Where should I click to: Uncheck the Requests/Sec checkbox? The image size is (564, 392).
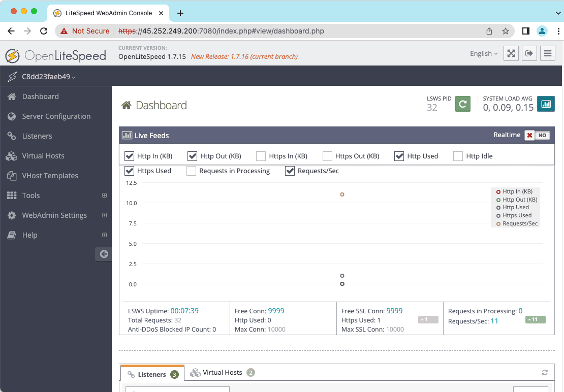290,171
